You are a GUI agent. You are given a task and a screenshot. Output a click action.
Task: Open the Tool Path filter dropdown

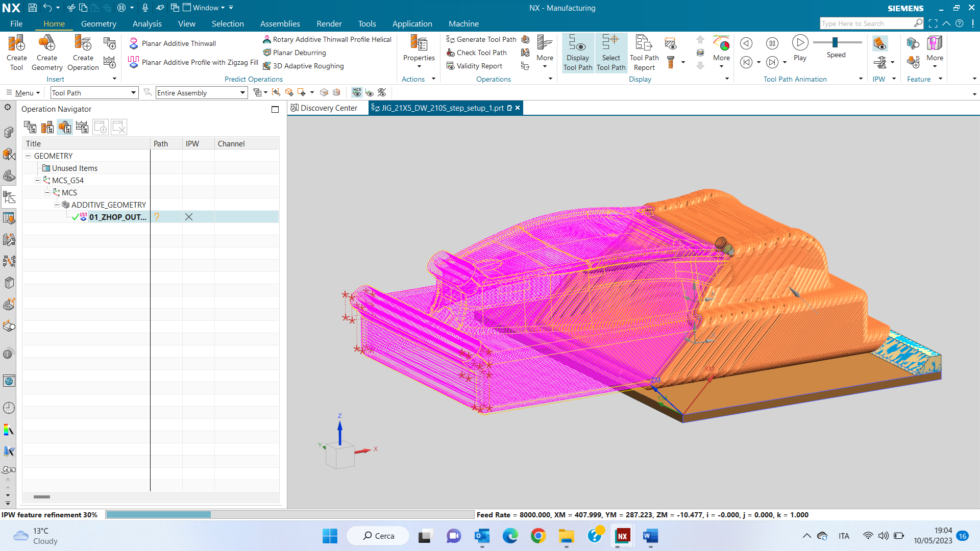[133, 93]
